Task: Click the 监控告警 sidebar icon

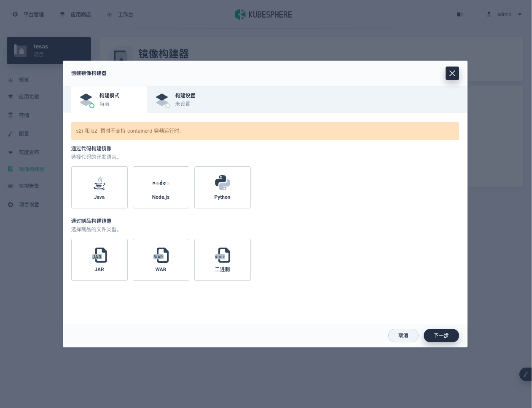Action: (11, 186)
